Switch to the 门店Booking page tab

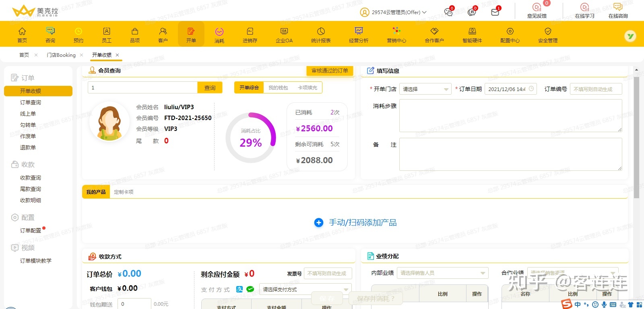click(x=61, y=55)
